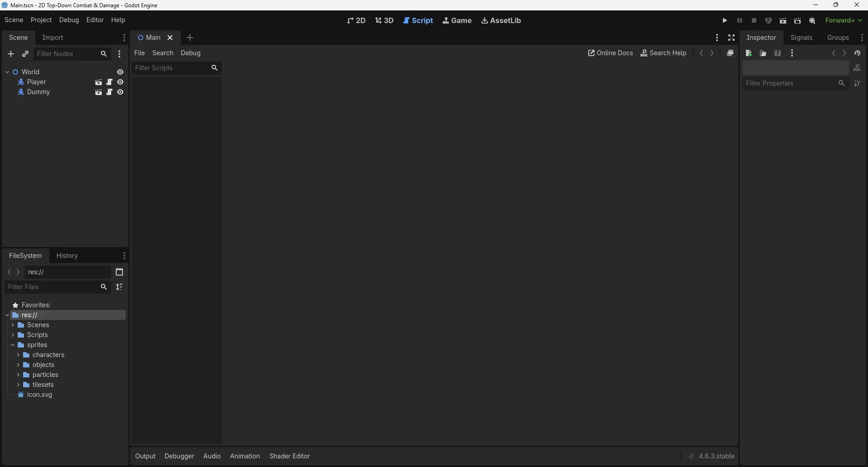Open Dummy scene in editor icon
868x467 pixels.
click(99, 92)
